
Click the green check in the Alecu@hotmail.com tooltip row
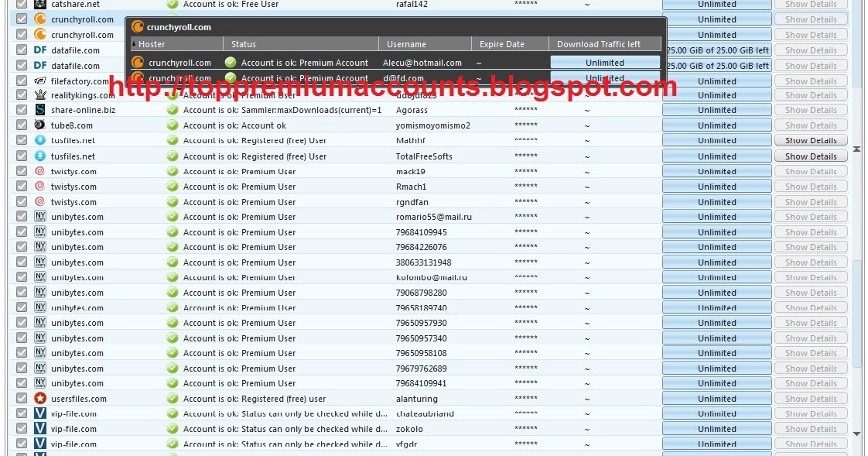[x=231, y=62]
